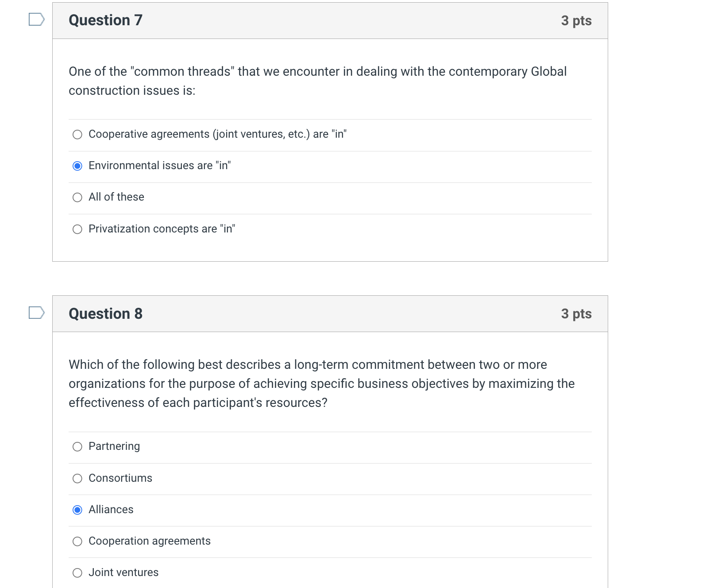Image resolution: width=702 pixels, height=588 pixels.
Task: Click the All of these label text
Action: [x=116, y=197]
